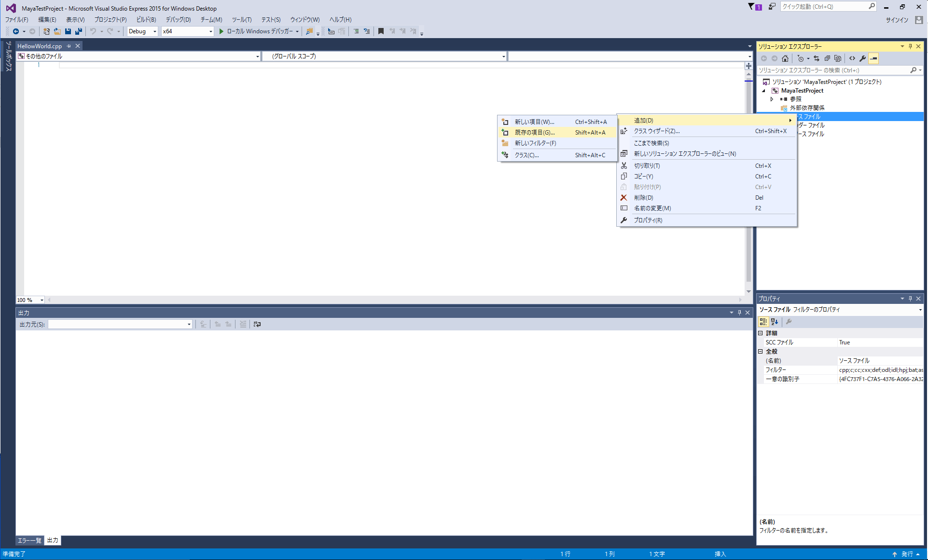Pin the HellowWorld.cpp tab
928x560 pixels.
[x=69, y=46]
